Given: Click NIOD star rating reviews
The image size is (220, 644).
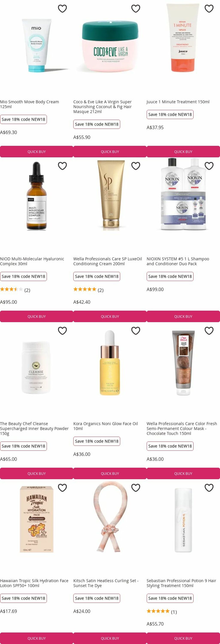Looking at the screenshot, I should (x=15, y=290).
